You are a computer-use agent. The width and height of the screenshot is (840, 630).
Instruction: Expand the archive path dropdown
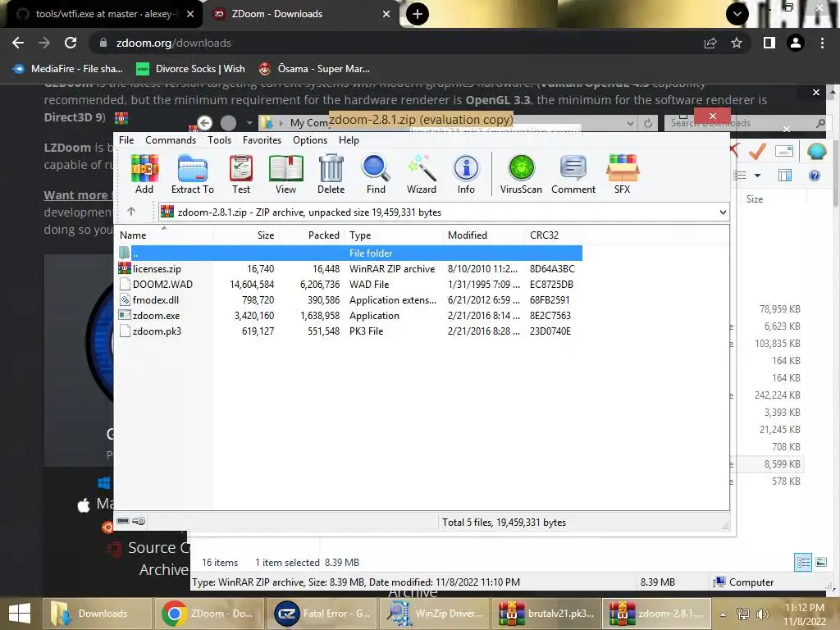tap(723, 212)
